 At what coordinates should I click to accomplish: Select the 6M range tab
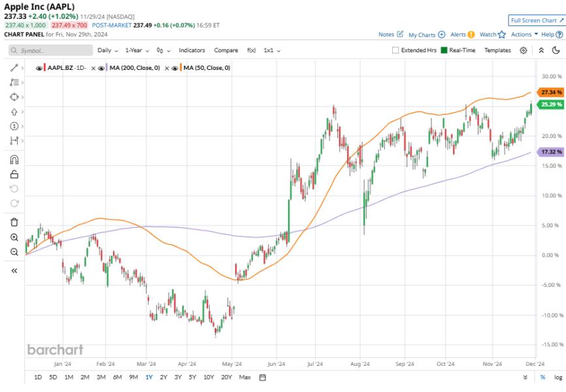click(x=117, y=378)
